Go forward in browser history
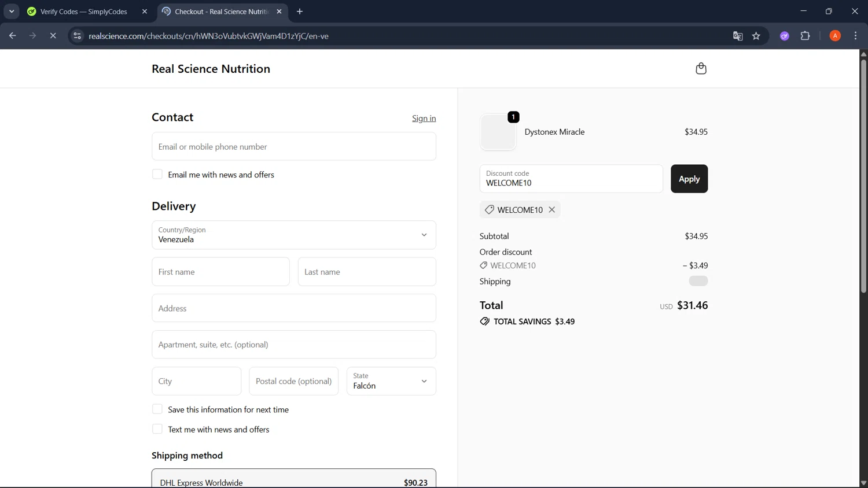Image resolution: width=868 pixels, height=488 pixels. click(x=33, y=36)
